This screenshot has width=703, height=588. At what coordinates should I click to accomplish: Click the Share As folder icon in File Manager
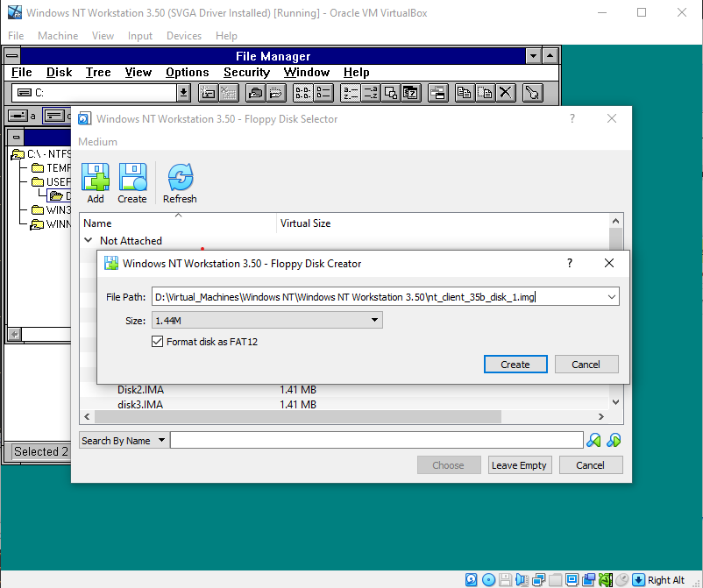pyautogui.click(x=256, y=93)
